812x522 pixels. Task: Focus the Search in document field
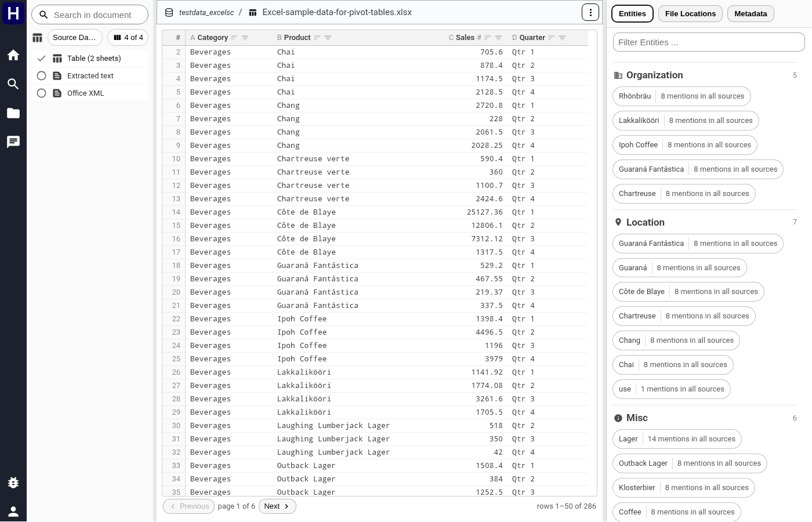tap(90, 14)
